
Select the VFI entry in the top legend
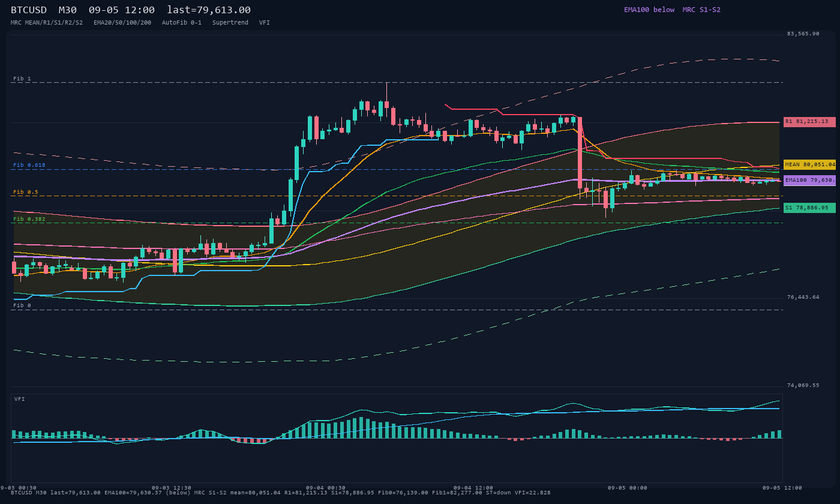265,22
